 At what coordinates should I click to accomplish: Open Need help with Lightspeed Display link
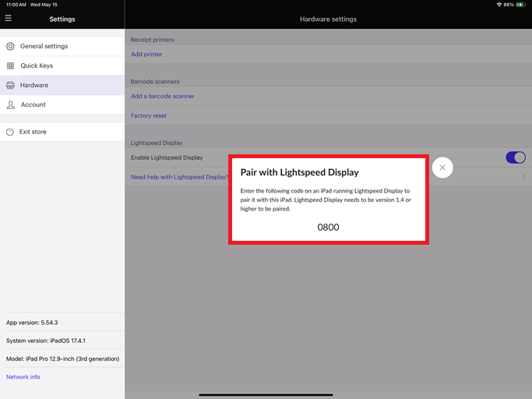tap(179, 177)
